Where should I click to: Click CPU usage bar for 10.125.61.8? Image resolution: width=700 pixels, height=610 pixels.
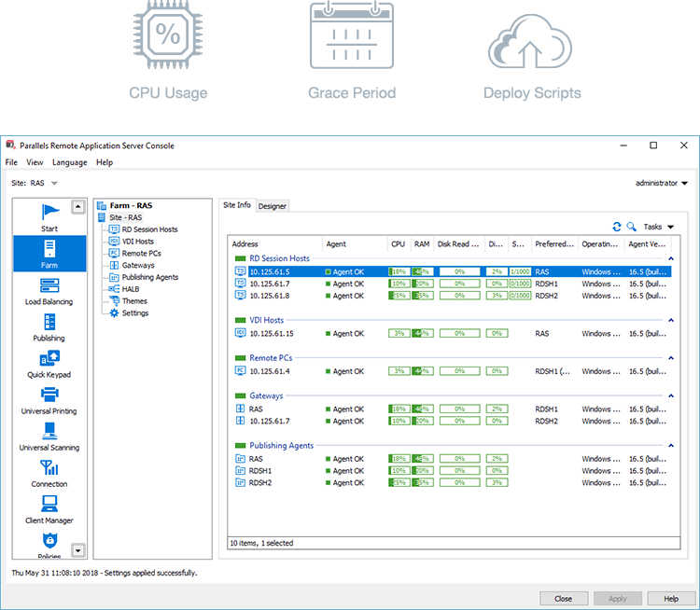pyautogui.click(x=399, y=296)
